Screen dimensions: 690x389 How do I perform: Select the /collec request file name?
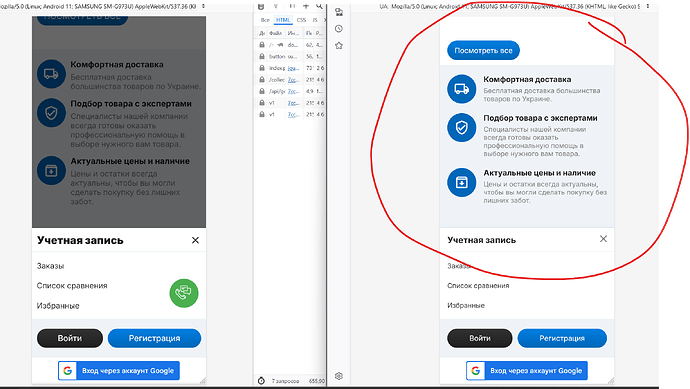[x=277, y=80]
